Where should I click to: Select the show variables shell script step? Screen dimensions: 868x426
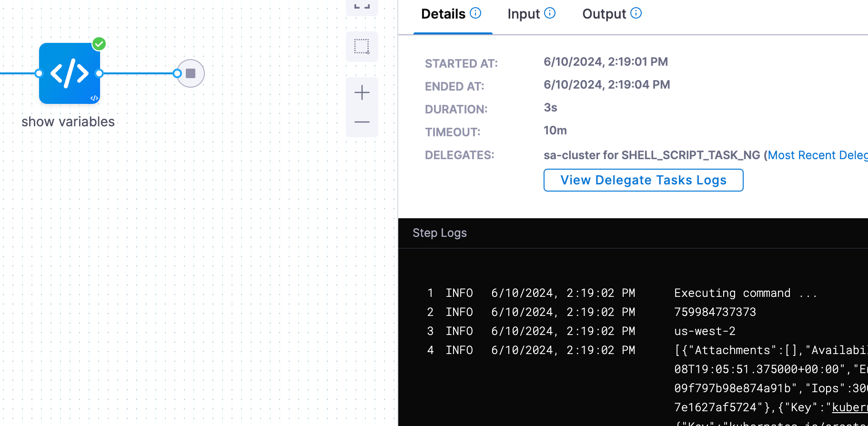pos(70,73)
